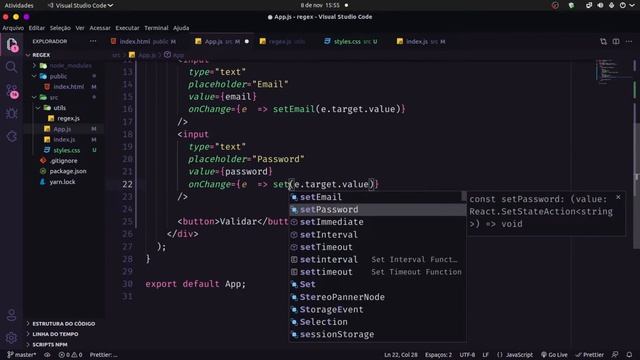This screenshot has width=640, height=360.
Task: Open errors and warnings counter in status bar
Action: coord(70,355)
